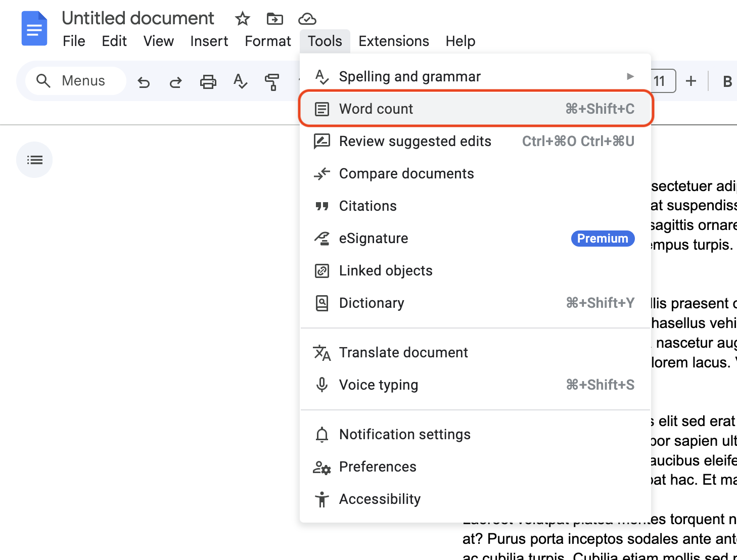
Task: Click the Translate document icon
Action: click(x=322, y=353)
